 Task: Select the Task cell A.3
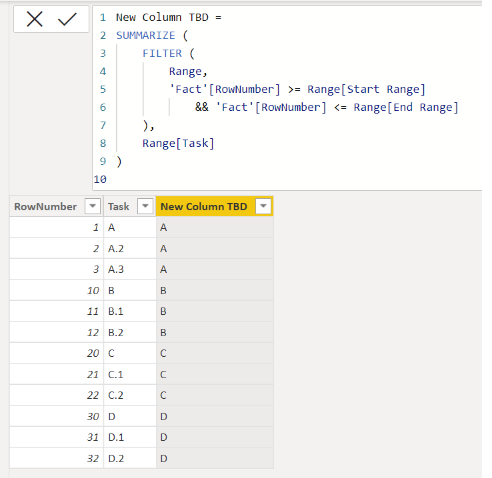click(x=130, y=269)
